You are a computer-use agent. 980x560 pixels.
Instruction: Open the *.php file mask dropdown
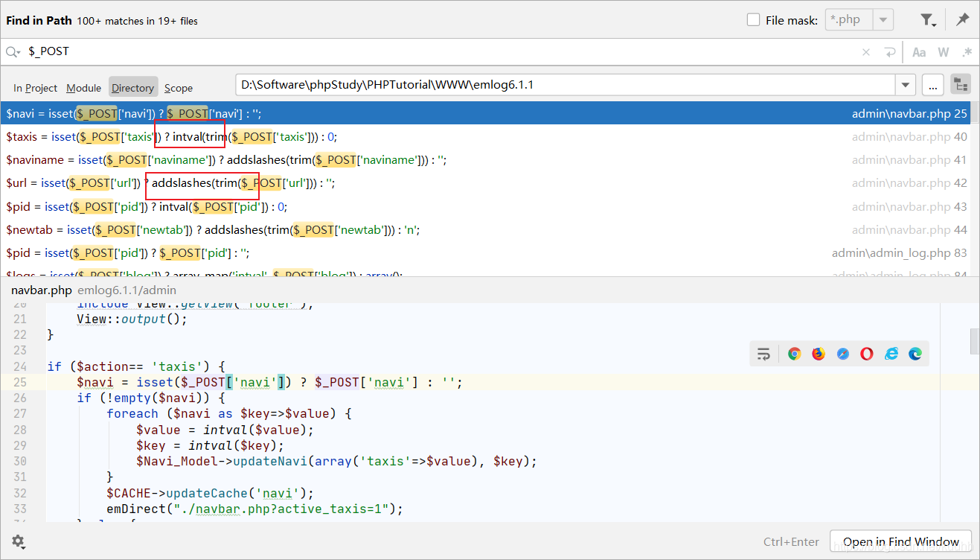coord(883,20)
